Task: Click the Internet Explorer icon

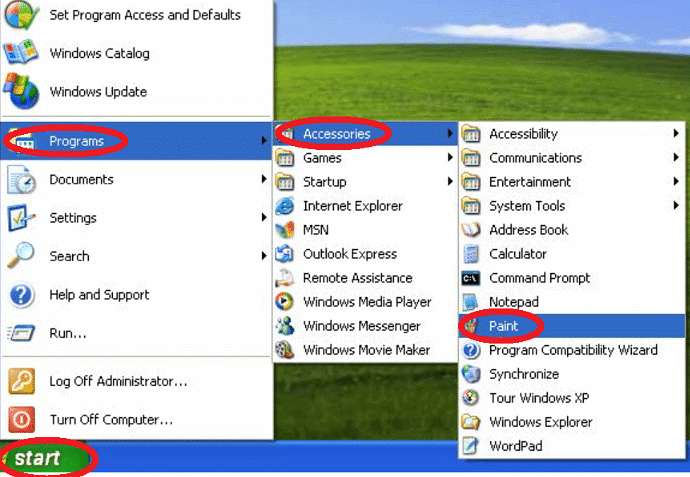Action: coord(285,206)
